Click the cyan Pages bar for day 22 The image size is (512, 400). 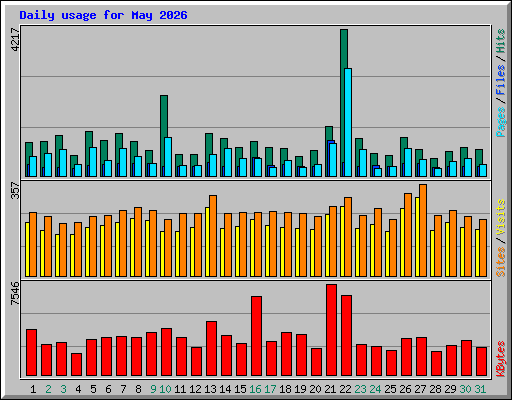point(348,122)
